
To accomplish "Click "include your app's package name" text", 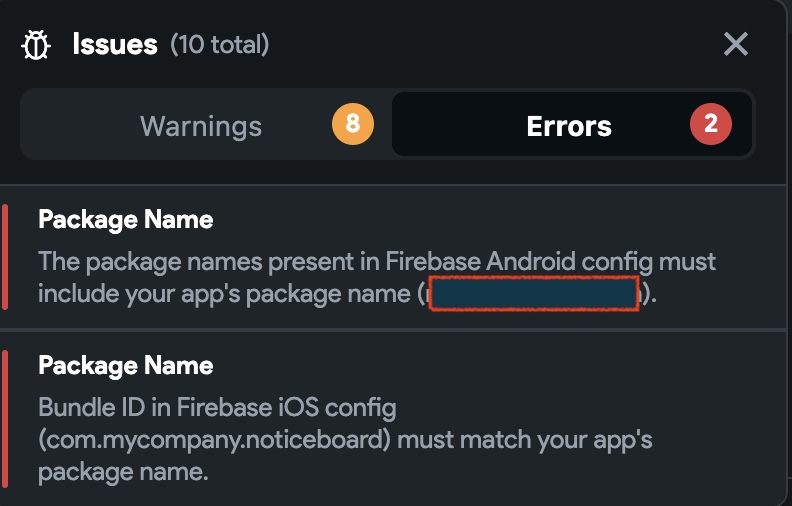I will click(224, 294).
